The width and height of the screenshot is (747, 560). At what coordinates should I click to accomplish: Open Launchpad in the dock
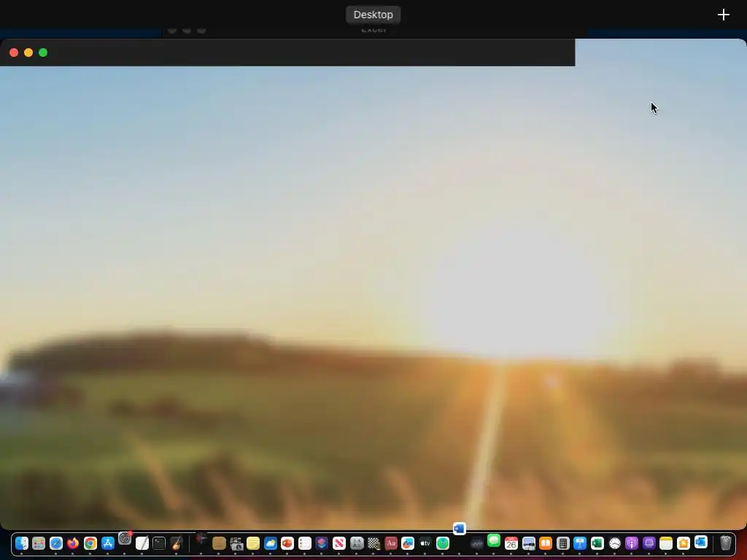39,543
